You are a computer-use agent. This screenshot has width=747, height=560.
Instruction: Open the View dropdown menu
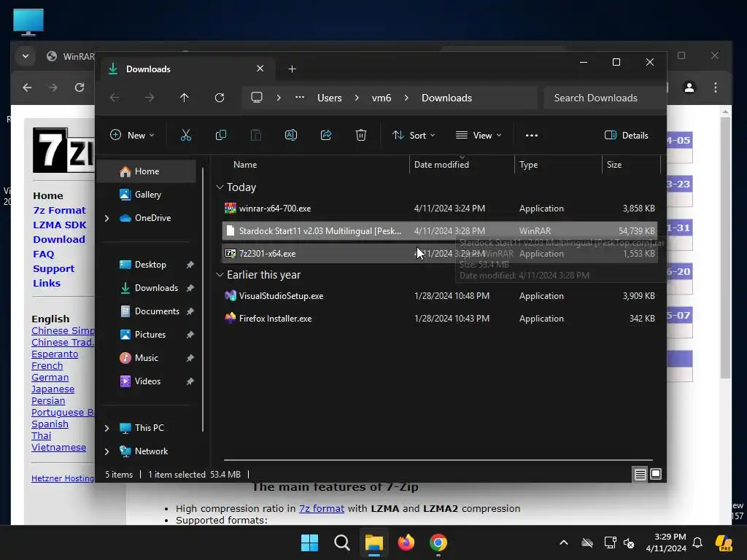[479, 135]
